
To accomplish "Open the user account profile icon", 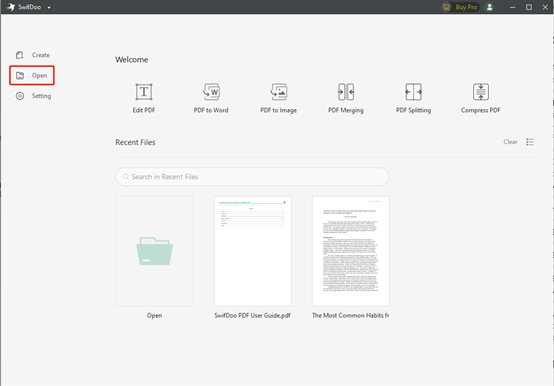I will point(489,7).
